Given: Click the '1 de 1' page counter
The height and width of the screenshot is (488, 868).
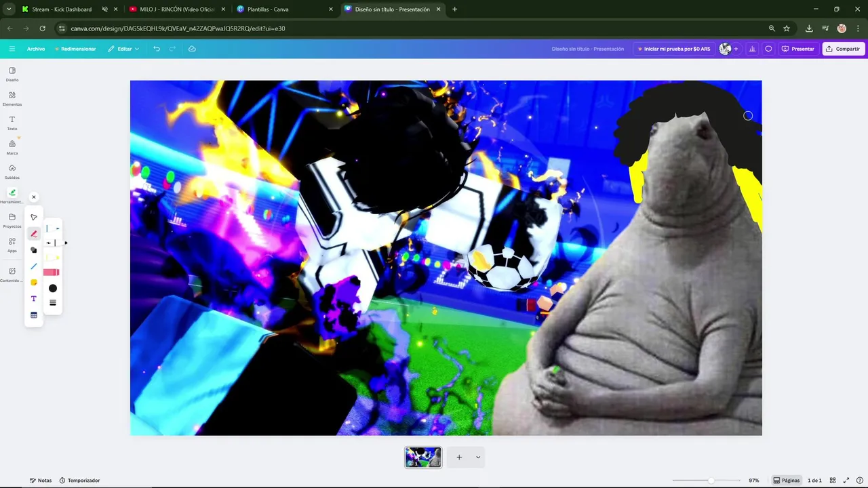Looking at the screenshot, I should tap(814, 481).
